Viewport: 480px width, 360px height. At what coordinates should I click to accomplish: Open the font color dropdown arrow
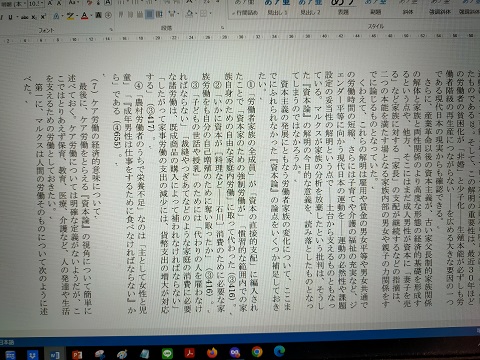tap(90, 15)
